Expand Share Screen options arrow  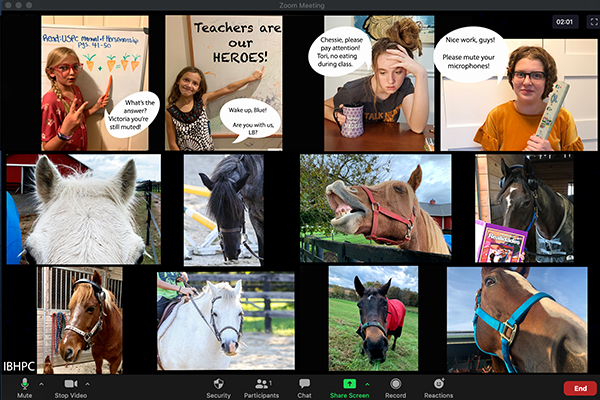click(367, 384)
